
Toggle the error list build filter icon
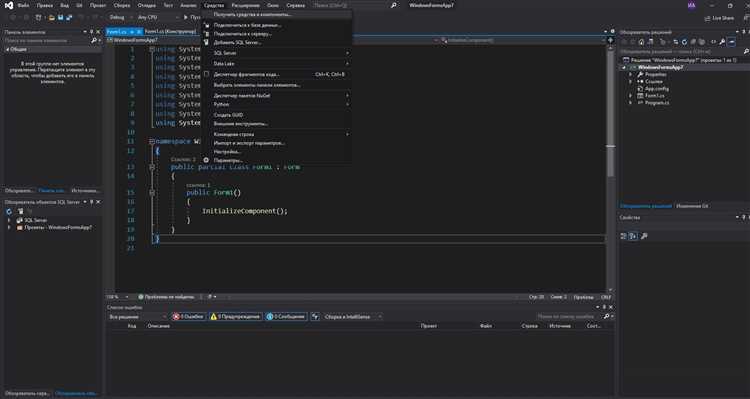[x=315, y=317]
